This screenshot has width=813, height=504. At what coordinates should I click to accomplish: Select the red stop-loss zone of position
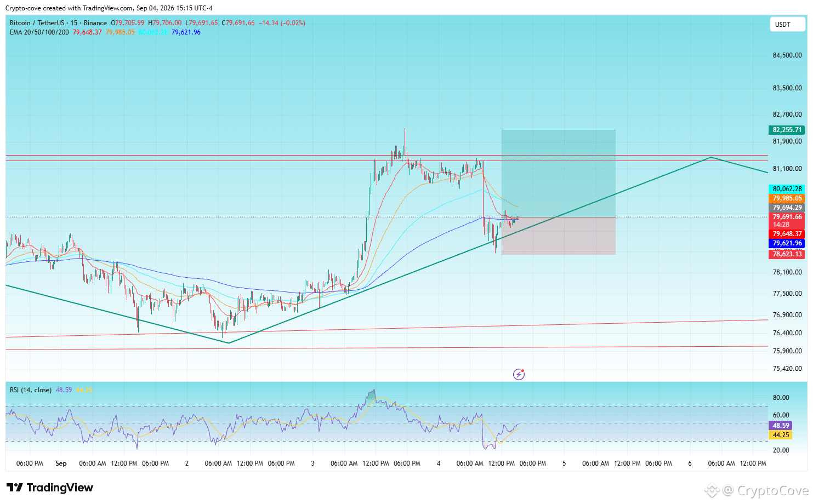[558, 236]
